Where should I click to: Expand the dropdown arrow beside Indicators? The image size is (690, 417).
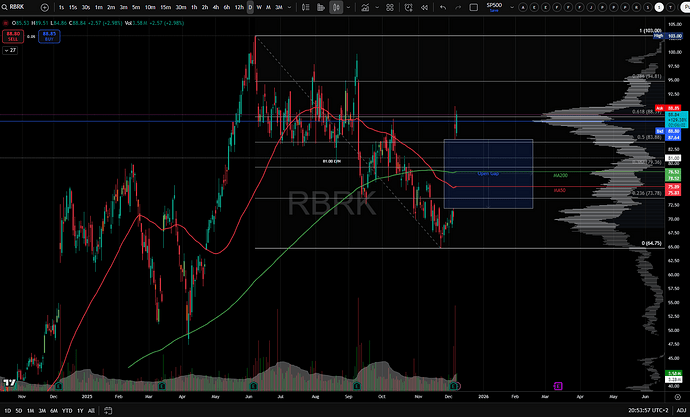(x=377, y=7)
